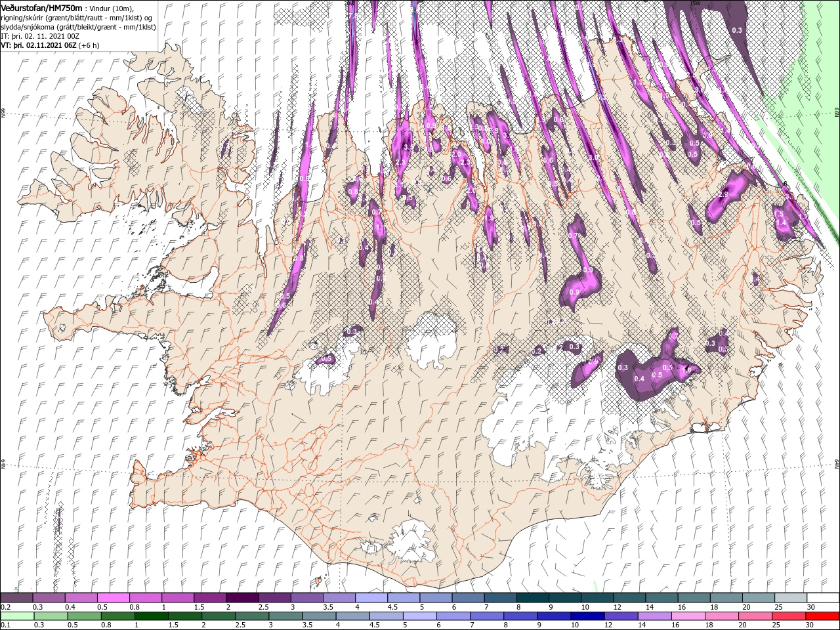Select the VT valid time line in header

pyautogui.click(x=50, y=45)
